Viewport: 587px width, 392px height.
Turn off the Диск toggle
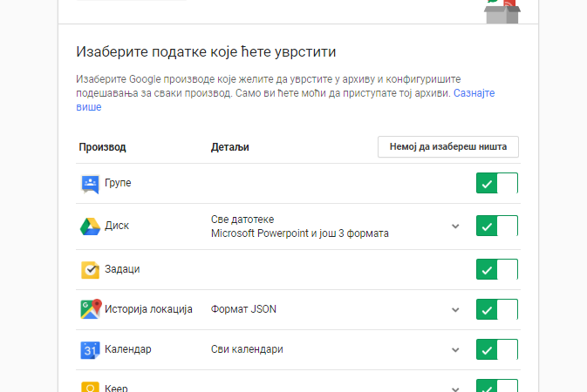tap(497, 226)
